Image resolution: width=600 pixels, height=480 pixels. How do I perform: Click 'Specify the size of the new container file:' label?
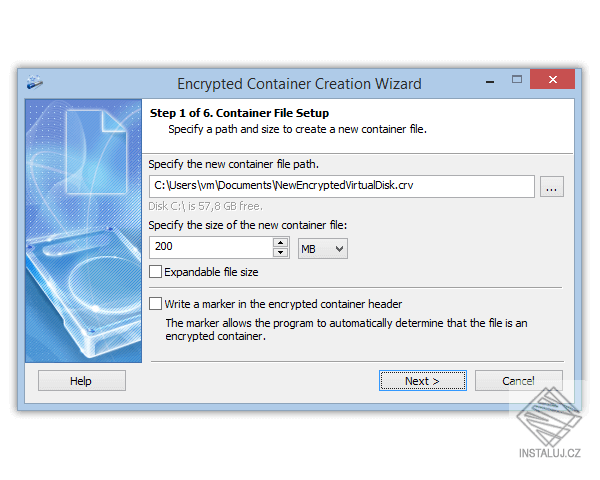[x=248, y=225]
